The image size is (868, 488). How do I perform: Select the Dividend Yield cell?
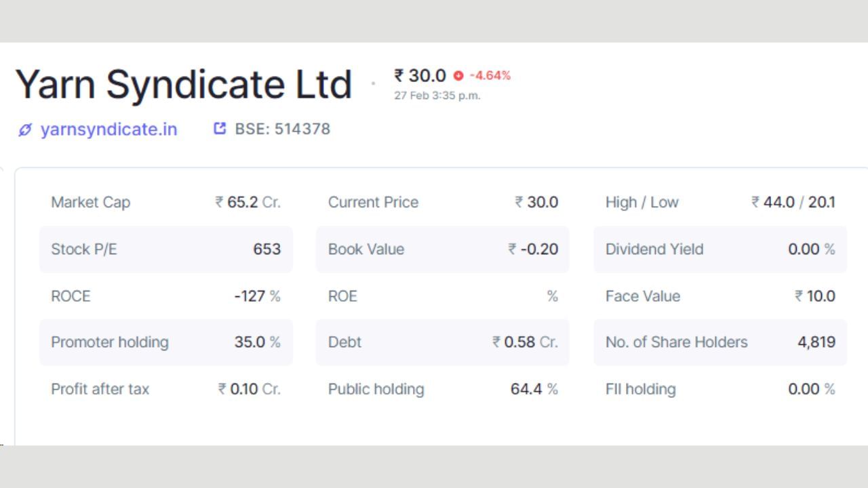[720, 249]
